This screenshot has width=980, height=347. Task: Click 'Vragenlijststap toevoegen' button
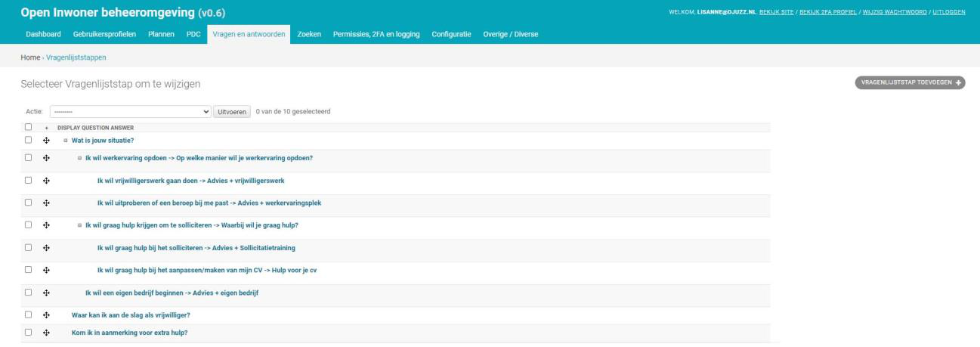[x=910, y=83]
